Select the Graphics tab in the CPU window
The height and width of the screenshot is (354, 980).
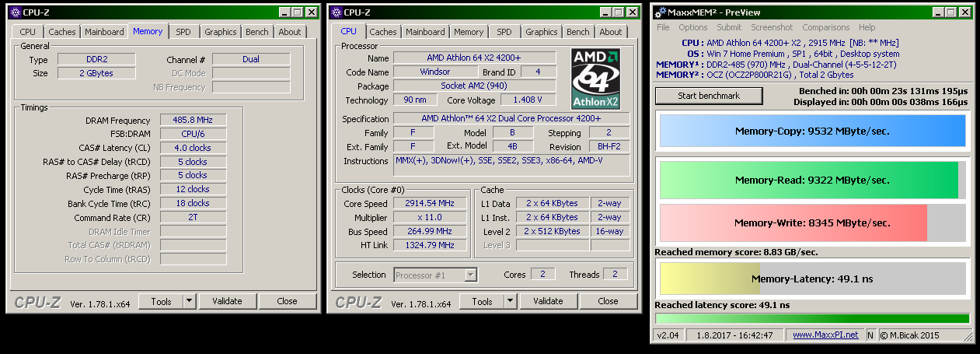point(541,32)
